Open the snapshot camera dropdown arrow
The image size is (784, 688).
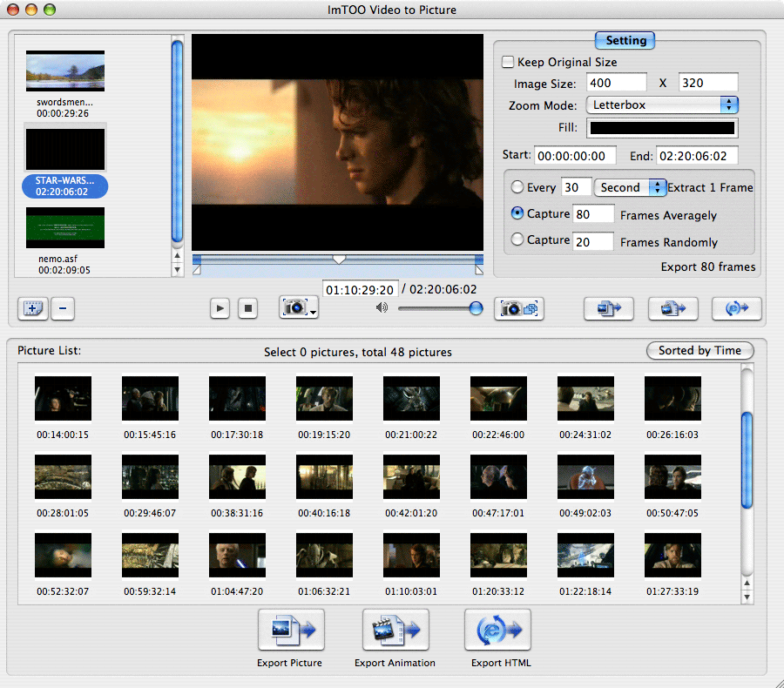point(314,312)
